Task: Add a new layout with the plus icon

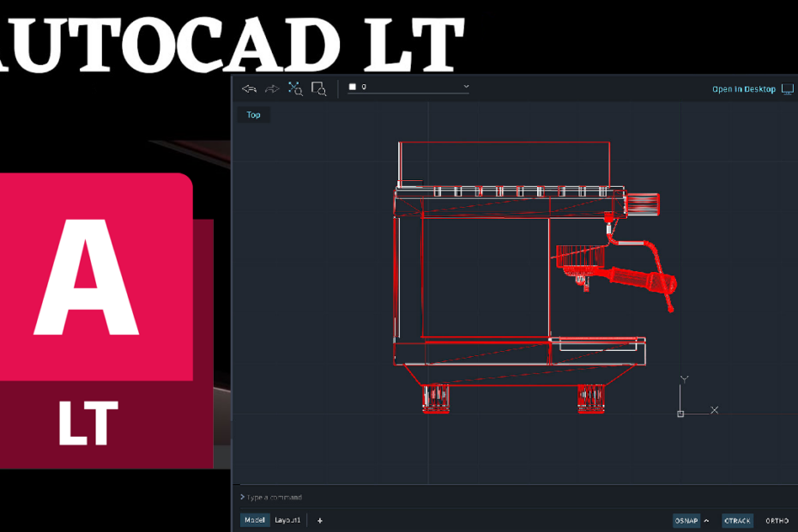Action: pyautogui.click(x=319, y=521)
